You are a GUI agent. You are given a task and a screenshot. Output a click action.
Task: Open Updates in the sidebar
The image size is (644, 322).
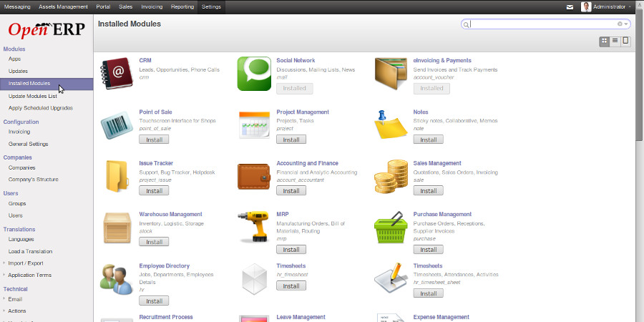point(18,71)
